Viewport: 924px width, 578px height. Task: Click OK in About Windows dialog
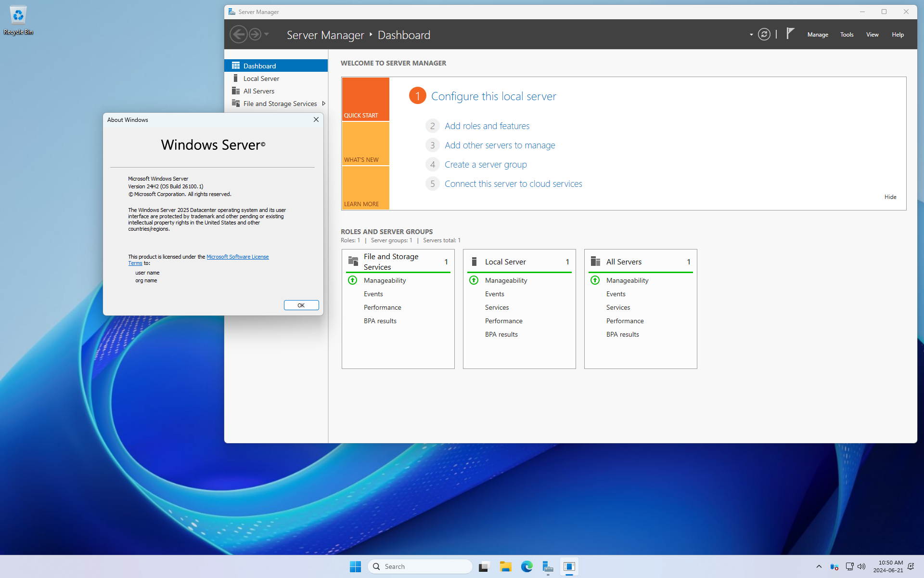tap(301, 305)
